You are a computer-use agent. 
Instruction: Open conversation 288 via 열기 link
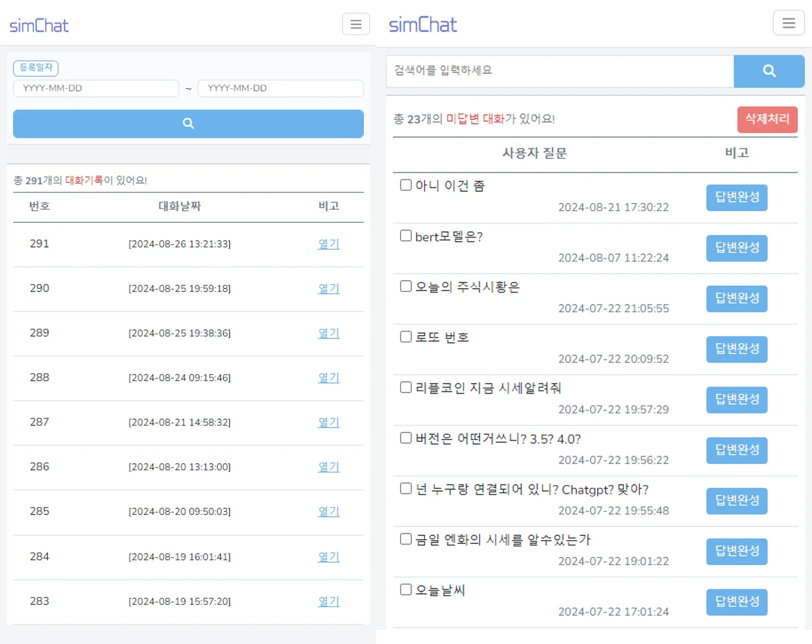[329, 378]
